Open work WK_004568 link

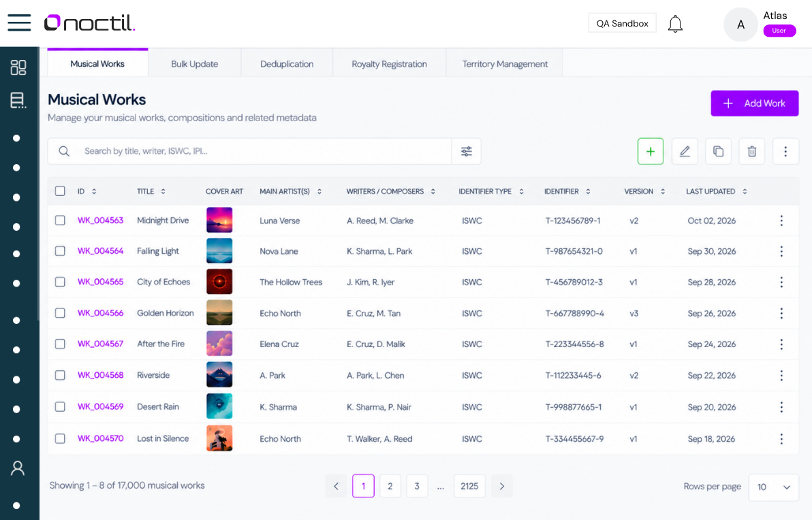(100, 375)
